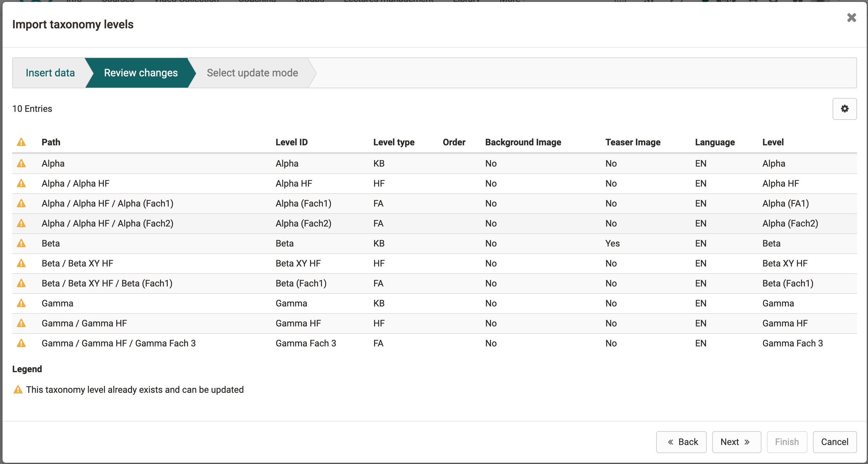Screen dimensions: 868x464
Task: Click the Back button
Action: [681, 442]
